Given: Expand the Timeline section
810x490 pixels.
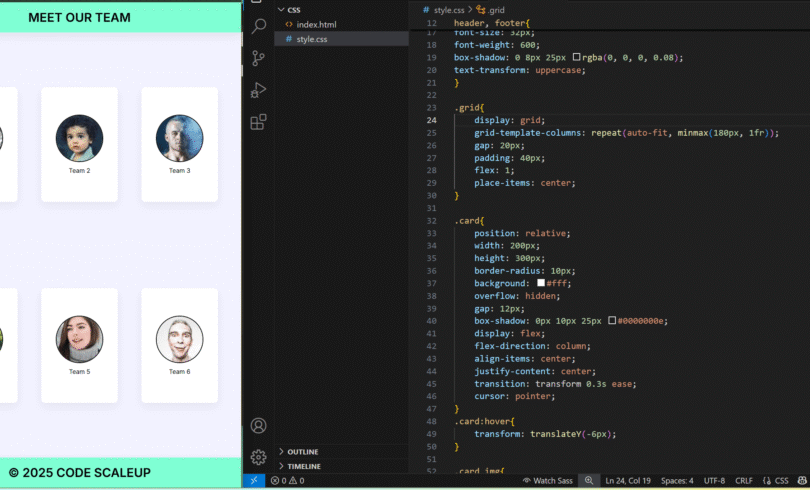Looking at the screenshot, I should tap(303, 467).
